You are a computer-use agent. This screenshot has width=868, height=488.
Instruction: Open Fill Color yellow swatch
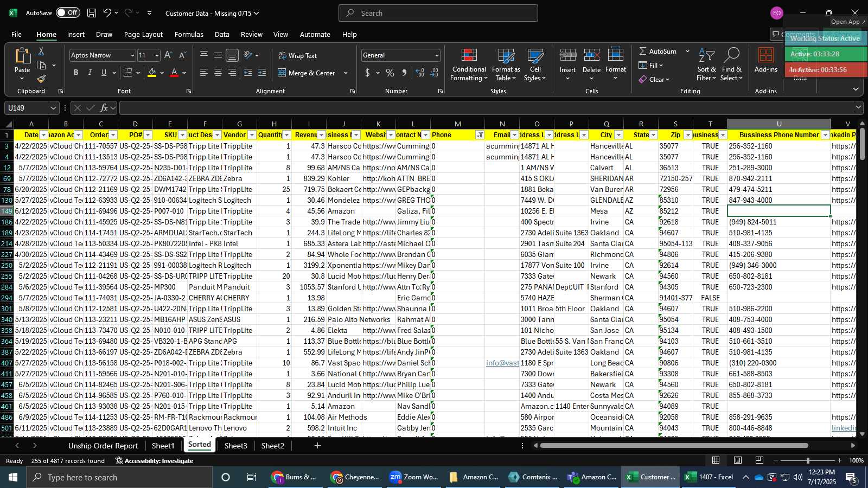pos(152,73)
